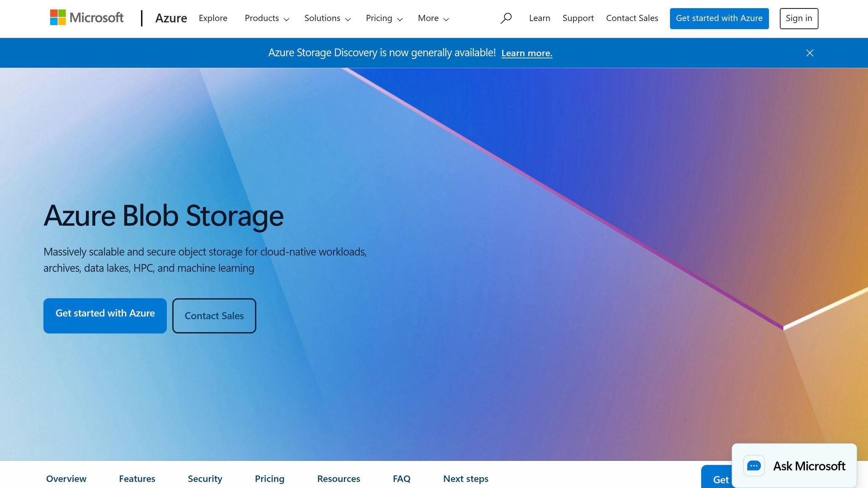
Task: Open the Ask Microsoft chat icon
Action: (754, 466)
